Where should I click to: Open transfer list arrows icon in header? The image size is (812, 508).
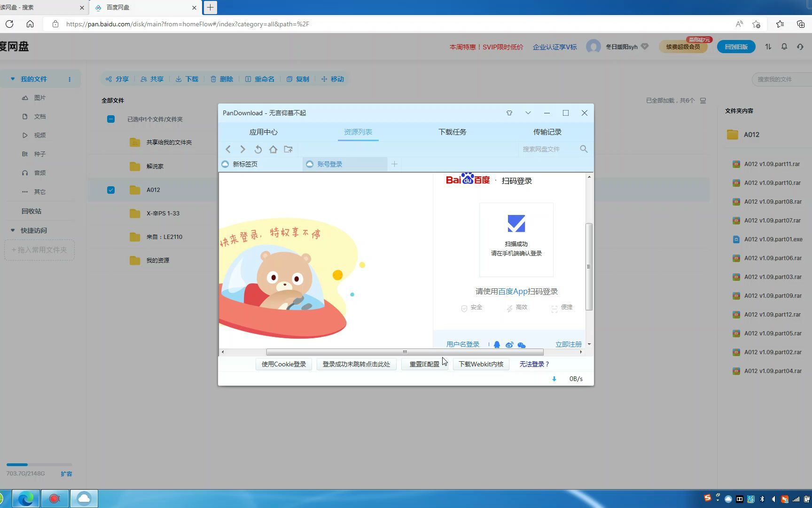768,47
